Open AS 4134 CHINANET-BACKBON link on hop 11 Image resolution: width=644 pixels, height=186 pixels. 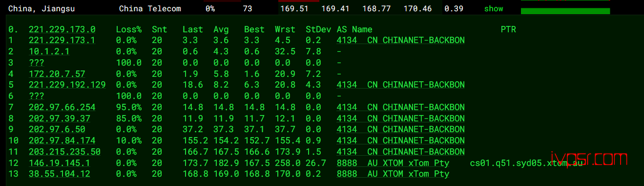click(401, 152)
